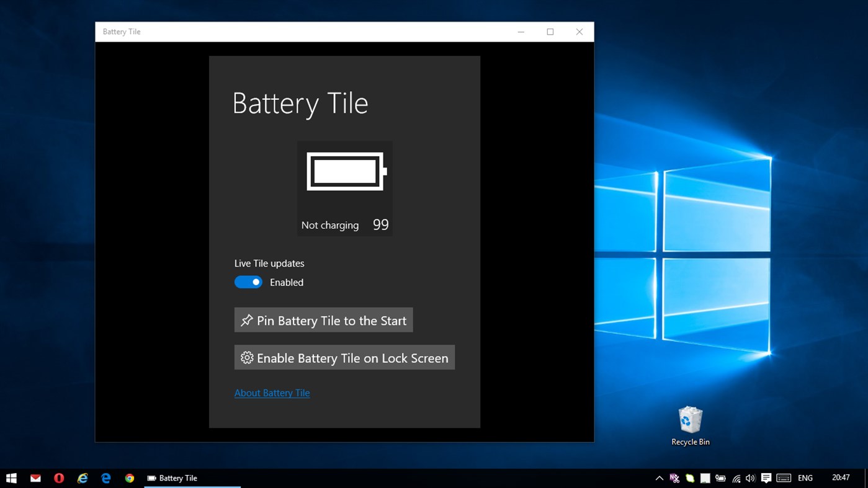Click the large battery tile graphic
Screen dimensions: 868x488
(x=344, y=188)
